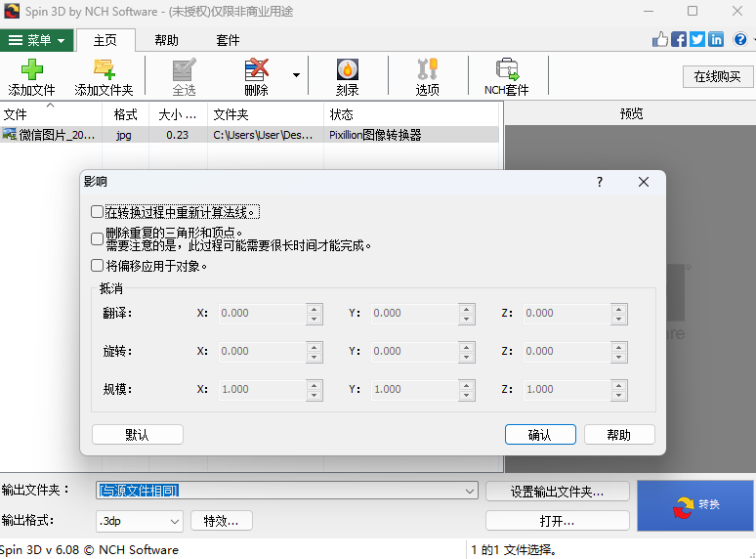
Task: Close the 影响 dialog
Action: 643,182
